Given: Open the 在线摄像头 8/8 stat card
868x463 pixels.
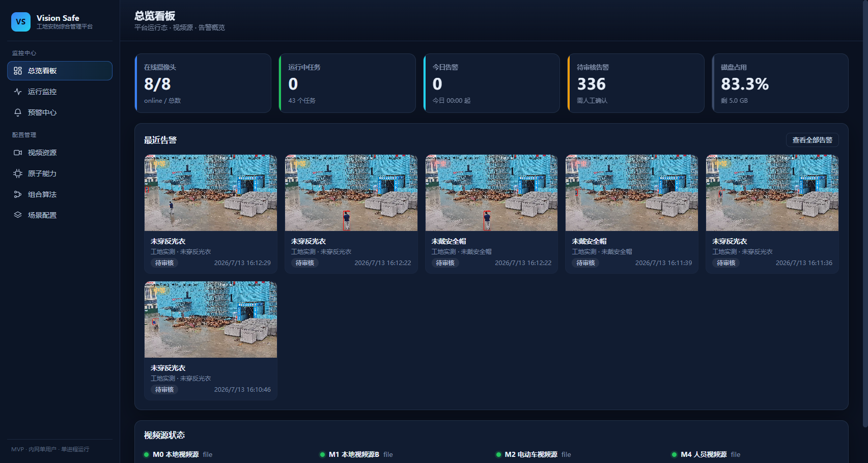Looking at the screenshot, I should coord(203,83).
